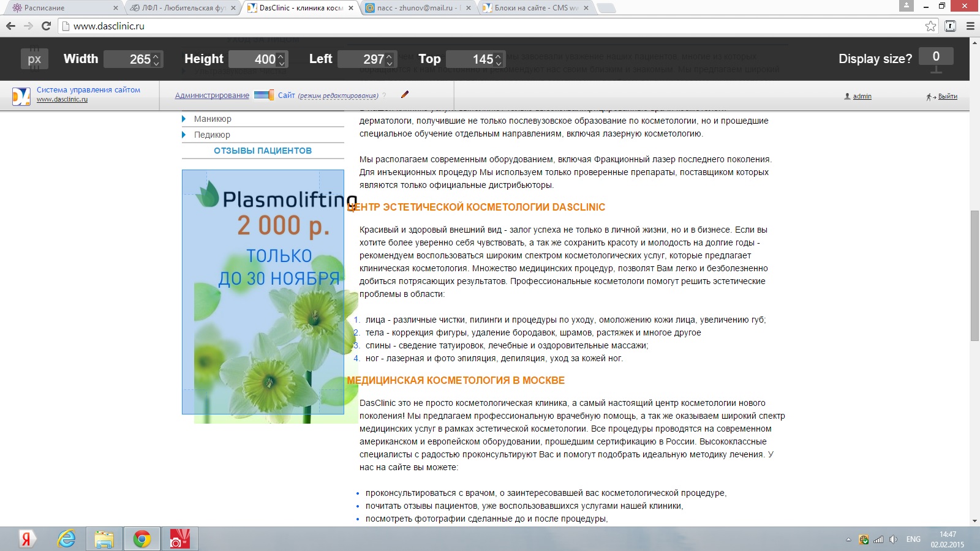The image size is (980, 551).
Task: Open File Explorer from taskbar
Action: 104,539
